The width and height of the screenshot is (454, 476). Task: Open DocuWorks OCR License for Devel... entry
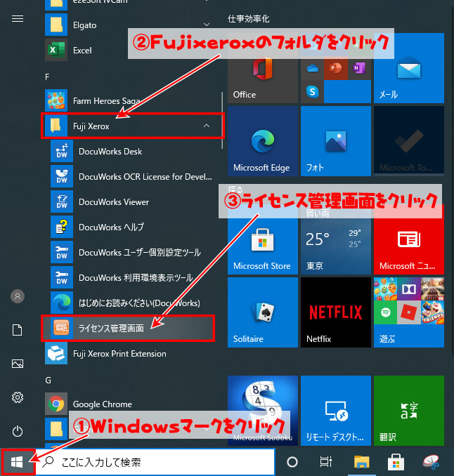[133, 176]
